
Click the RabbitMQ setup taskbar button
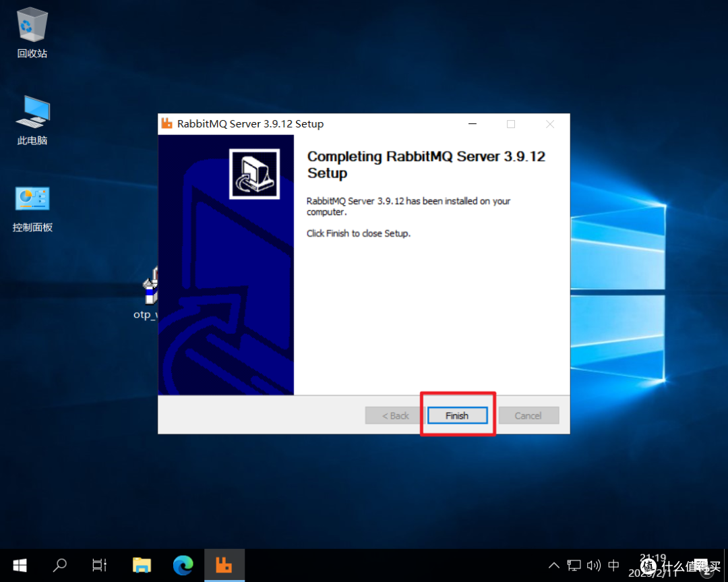[x=224, y=565]
